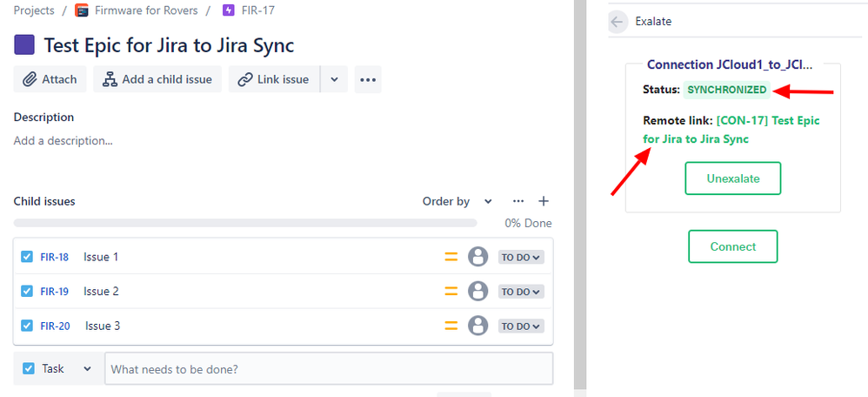Viewport: 868px width, 397px height.
Task: Click the Connection JCloud1_to_JCl... heading
Action: click(731, 64)
